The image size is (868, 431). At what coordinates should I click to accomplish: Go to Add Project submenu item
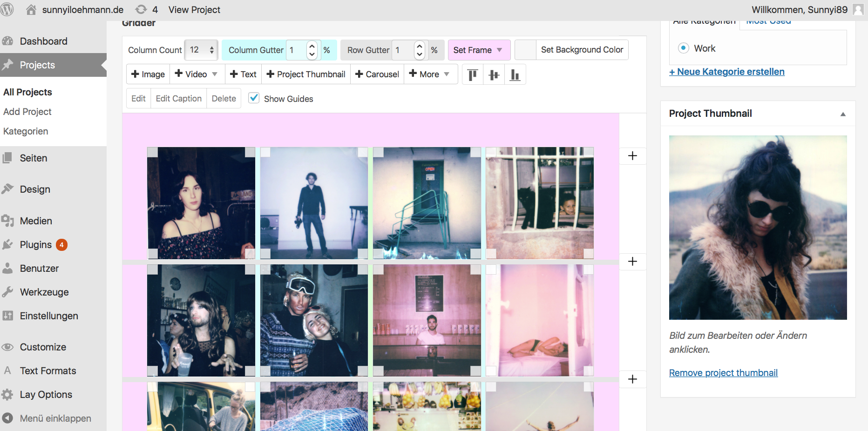pyautogui.click(x=27, y=112)
